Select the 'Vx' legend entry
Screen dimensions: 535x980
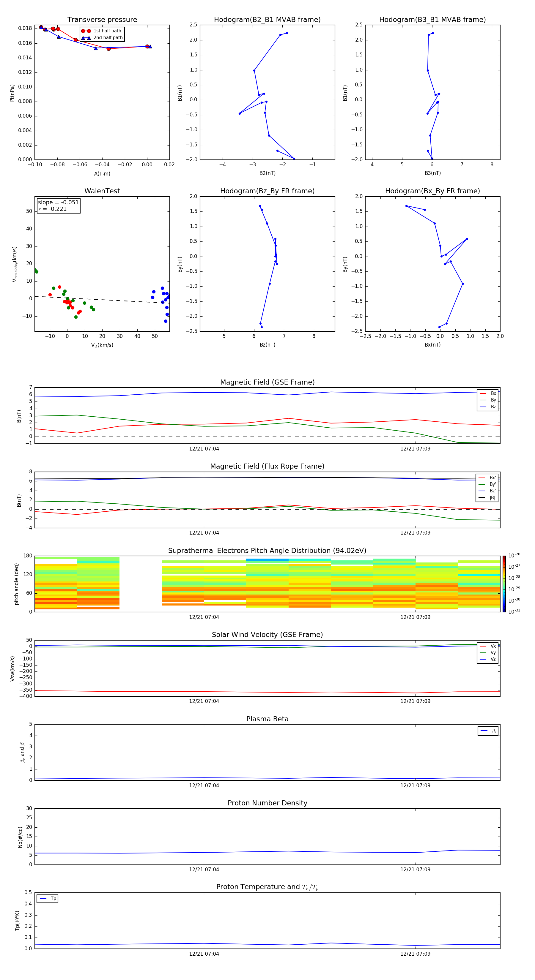(x=488, y=646)
